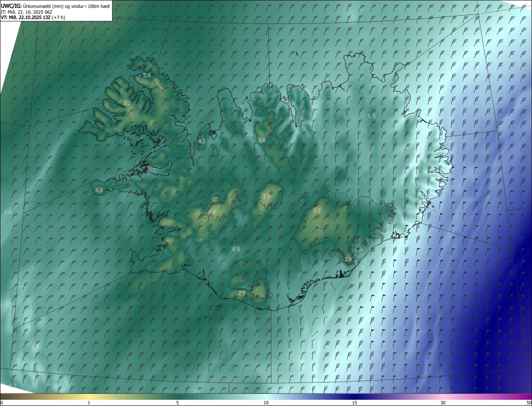The image size is (532, 406).
Task: Click the 30 tick on the color scale
Action: (443, 403)
